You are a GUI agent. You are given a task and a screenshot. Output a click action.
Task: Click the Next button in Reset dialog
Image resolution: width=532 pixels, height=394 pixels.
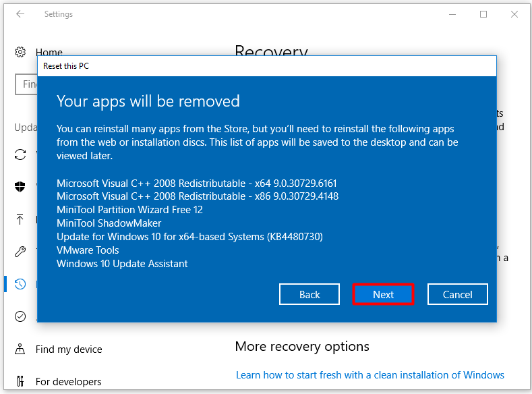click(383, 294)
